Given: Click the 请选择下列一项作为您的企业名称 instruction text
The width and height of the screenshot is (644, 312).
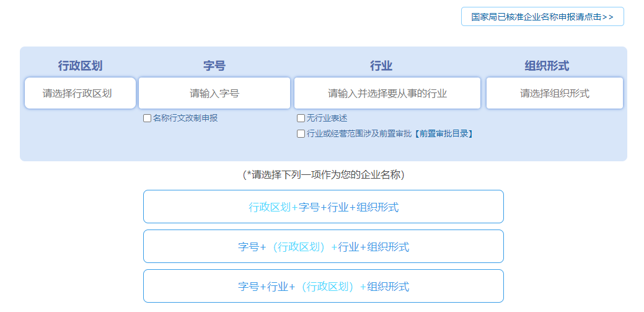Looking at the screenshot, I should (324, 175).
